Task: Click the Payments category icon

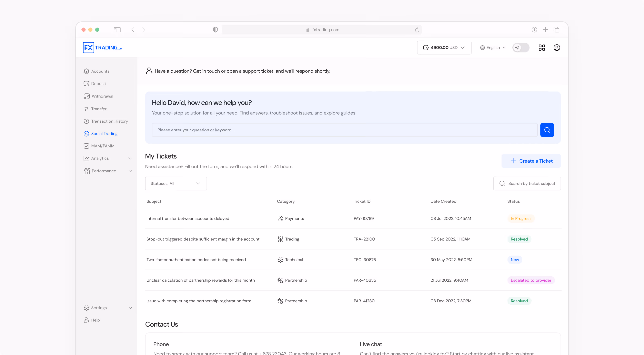Action: pyautogui.click(x=280, y=219)
